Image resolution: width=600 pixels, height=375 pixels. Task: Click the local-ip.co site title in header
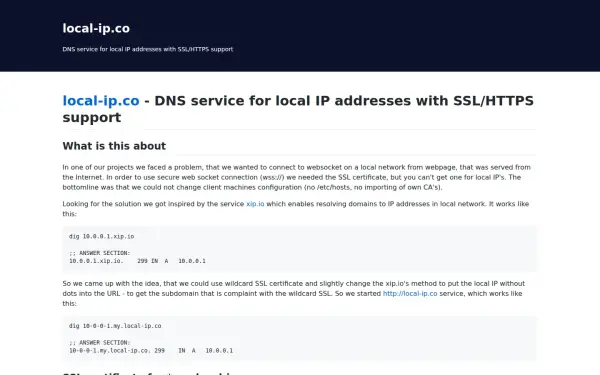point(96,28)
